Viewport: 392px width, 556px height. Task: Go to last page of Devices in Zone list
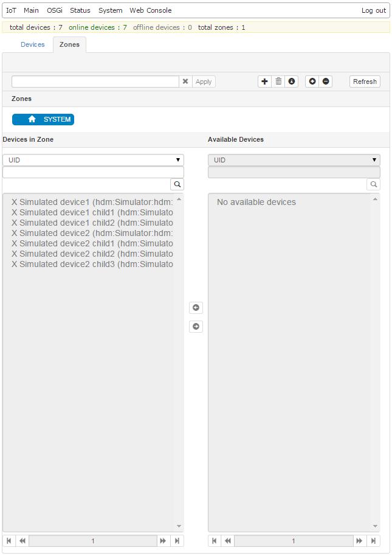click(177, 541)
